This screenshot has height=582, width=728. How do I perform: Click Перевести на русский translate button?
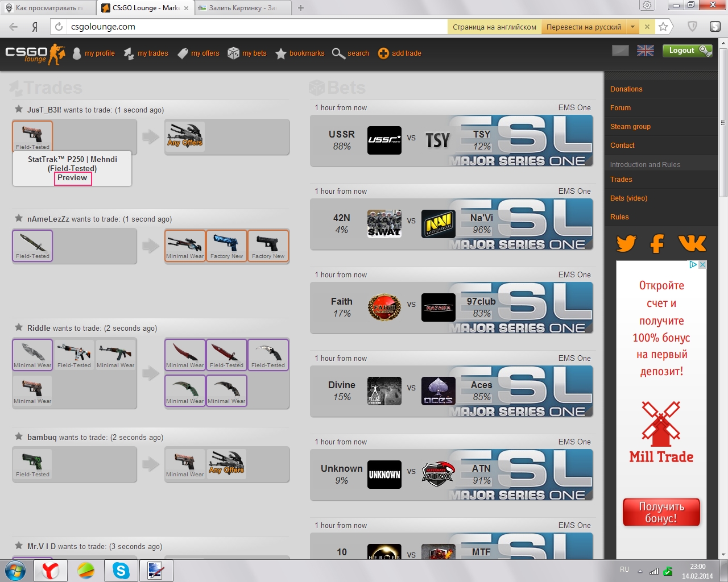pos(584,27)
